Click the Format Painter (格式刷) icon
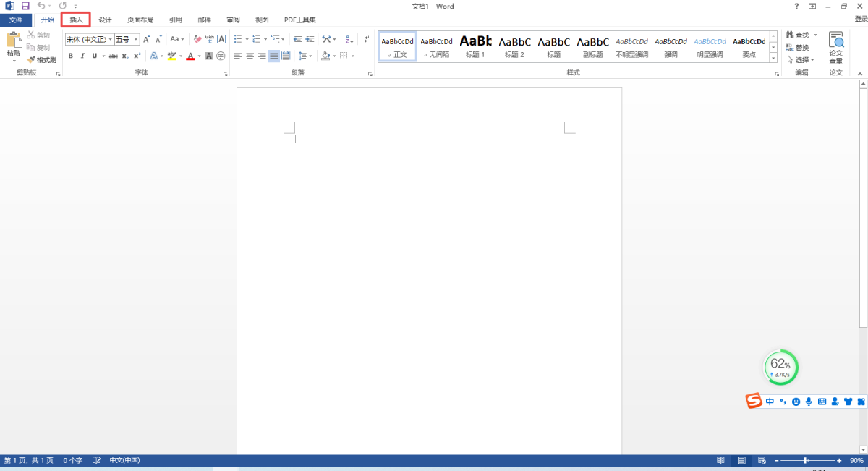 [x=43, y=60]
